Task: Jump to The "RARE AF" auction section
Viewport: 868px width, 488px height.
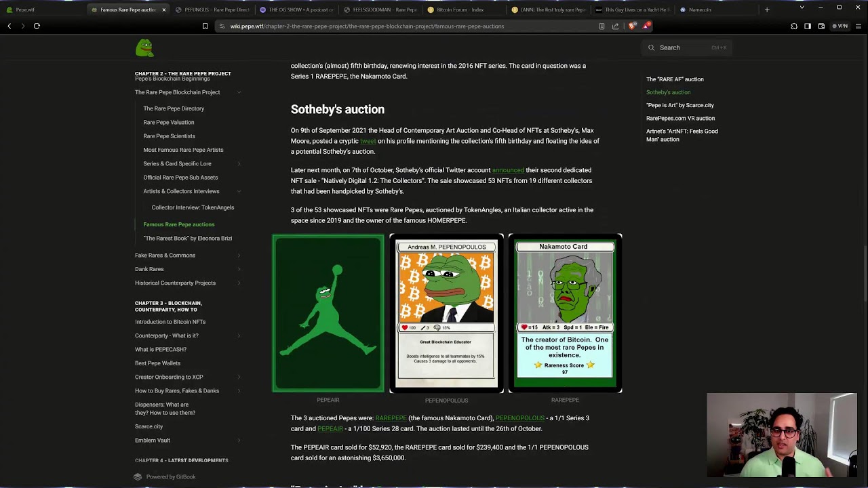Action: [x=675, y=79]
